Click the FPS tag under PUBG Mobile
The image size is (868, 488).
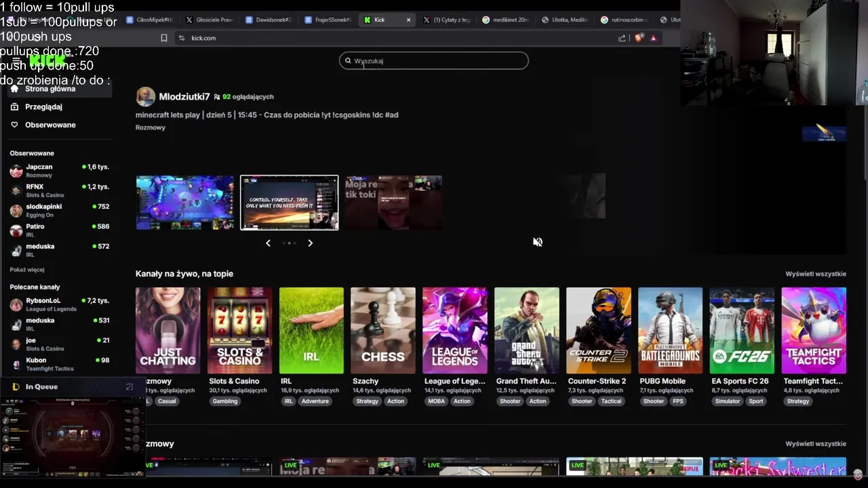tap(677, 401)
